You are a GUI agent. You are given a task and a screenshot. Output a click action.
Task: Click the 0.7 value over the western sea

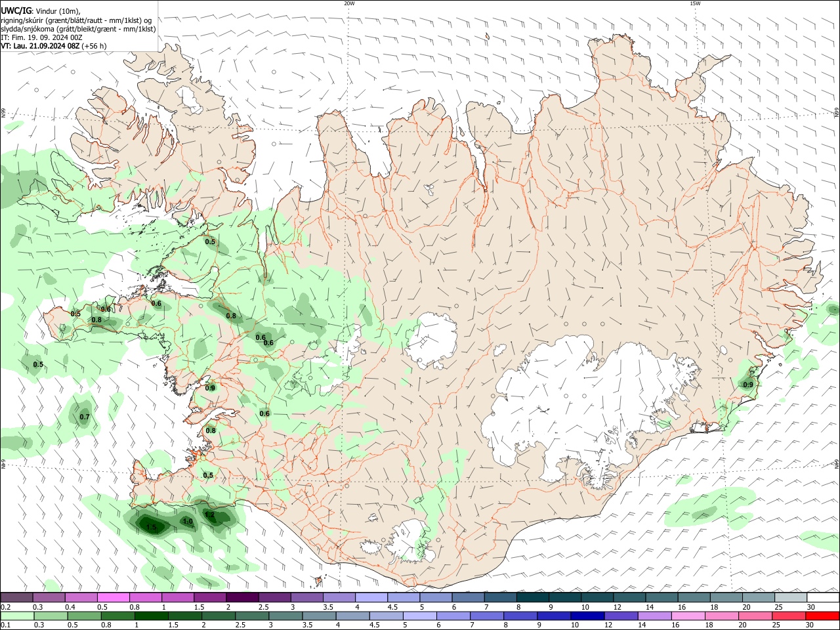(85, 417)
